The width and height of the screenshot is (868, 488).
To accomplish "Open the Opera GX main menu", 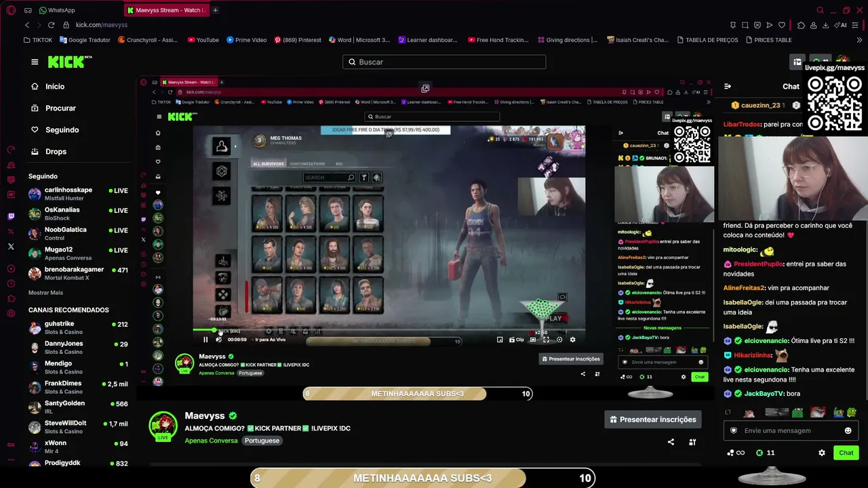I will (11, 10).
